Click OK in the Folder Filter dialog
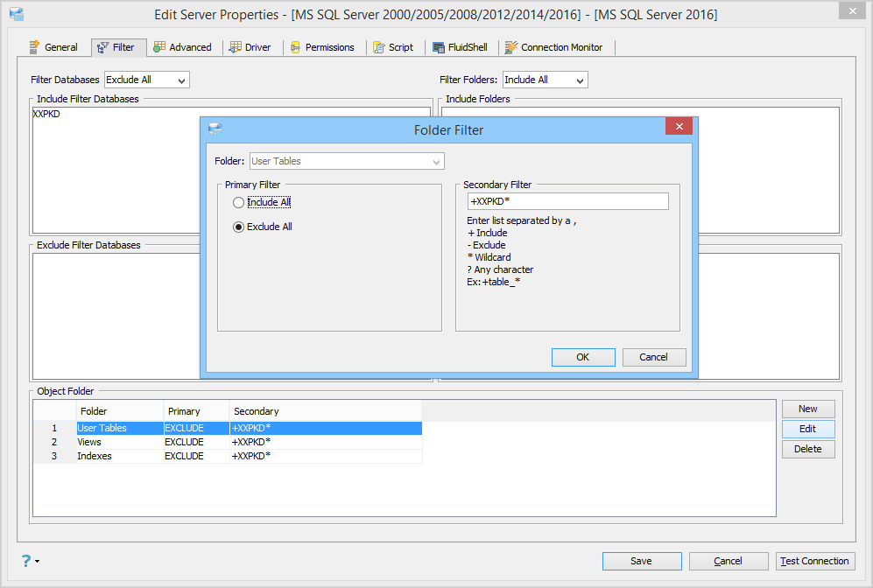Viewport: 873px width, 588px height. (583, 357)
